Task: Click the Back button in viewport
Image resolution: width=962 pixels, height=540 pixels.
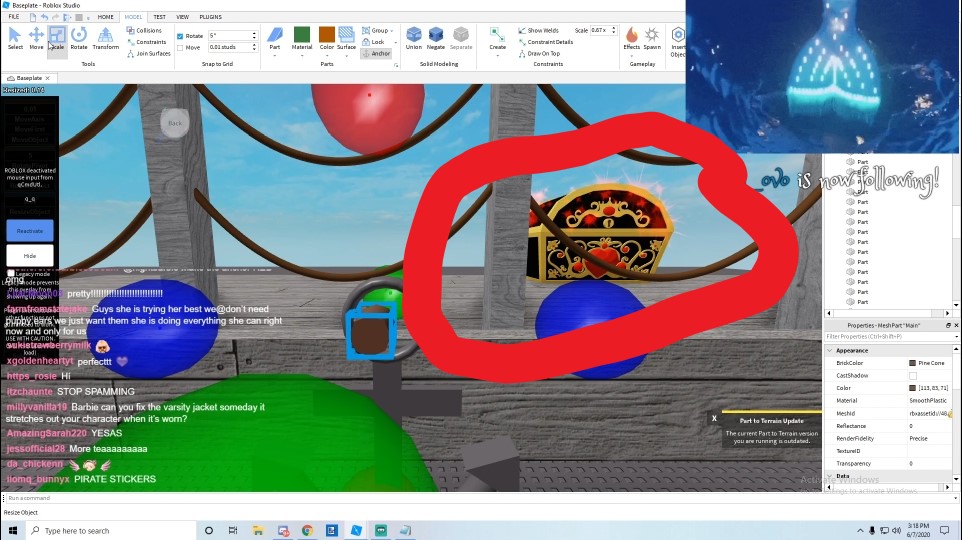Action: click(x=175, y=123)
